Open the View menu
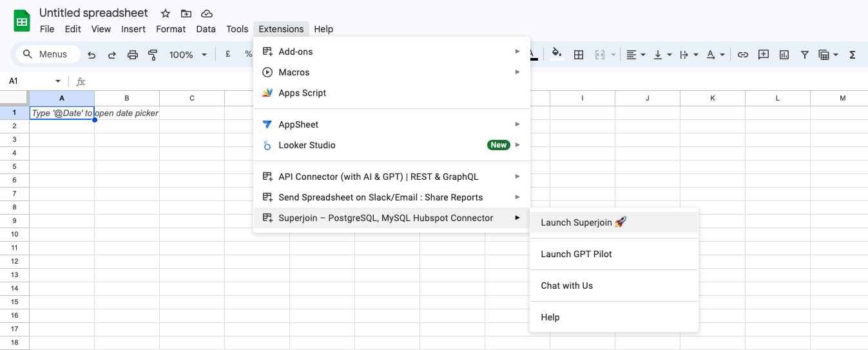Viewport: 868px width, 350px height. [101, 29]
